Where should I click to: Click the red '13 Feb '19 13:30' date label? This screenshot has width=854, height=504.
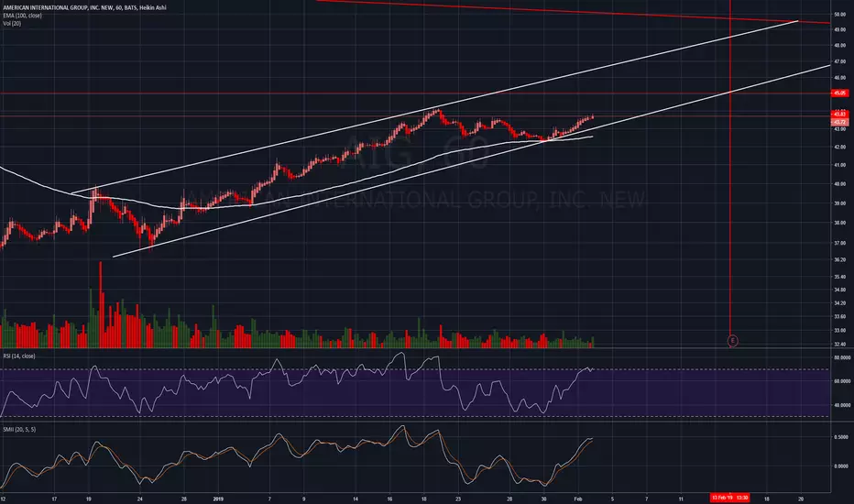pos(729,498)
